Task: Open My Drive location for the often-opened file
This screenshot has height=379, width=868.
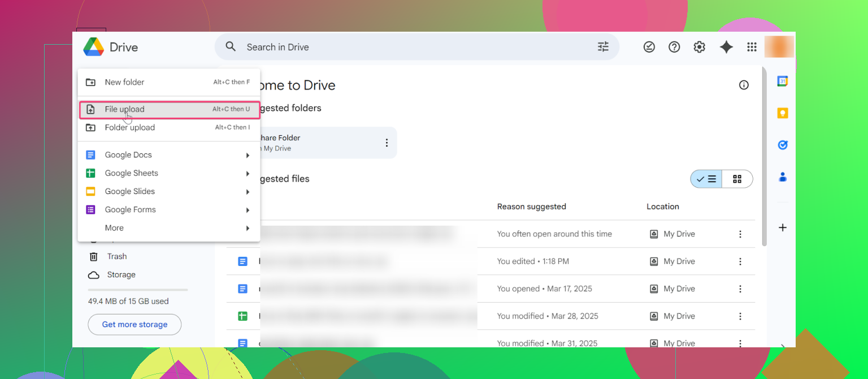Action: pyautogui.click(x=672, y=234)
